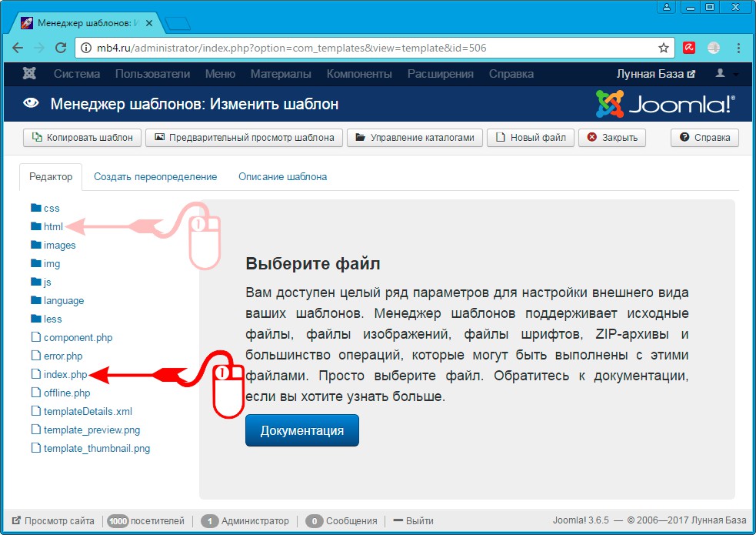Click file icon beside offline.php

point(35,392)
